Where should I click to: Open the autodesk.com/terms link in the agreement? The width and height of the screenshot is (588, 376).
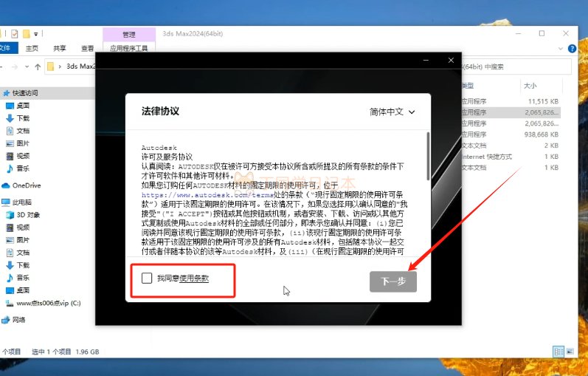tap(207, 195)
